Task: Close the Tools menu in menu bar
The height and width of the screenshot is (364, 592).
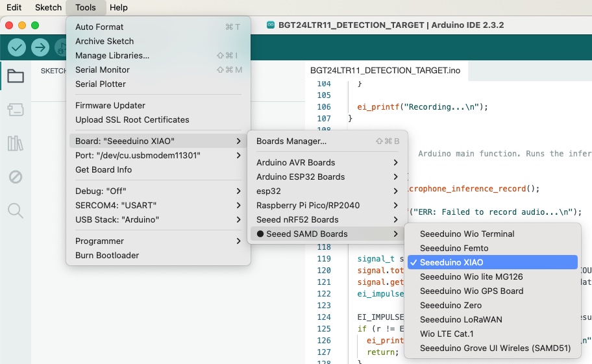Action: click(85, 8)
